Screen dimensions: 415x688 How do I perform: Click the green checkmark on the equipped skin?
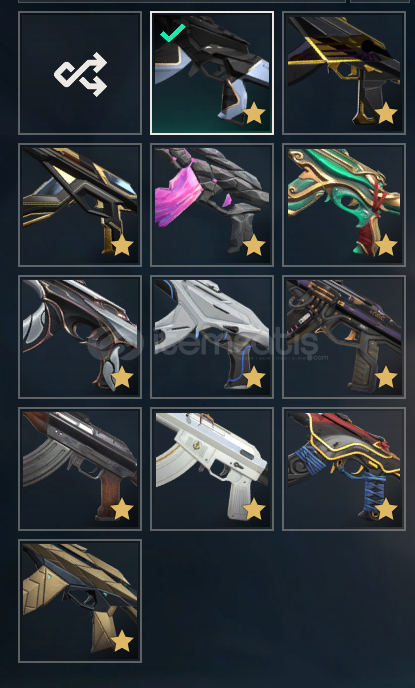pyautogui.click(x=172, y=33)
